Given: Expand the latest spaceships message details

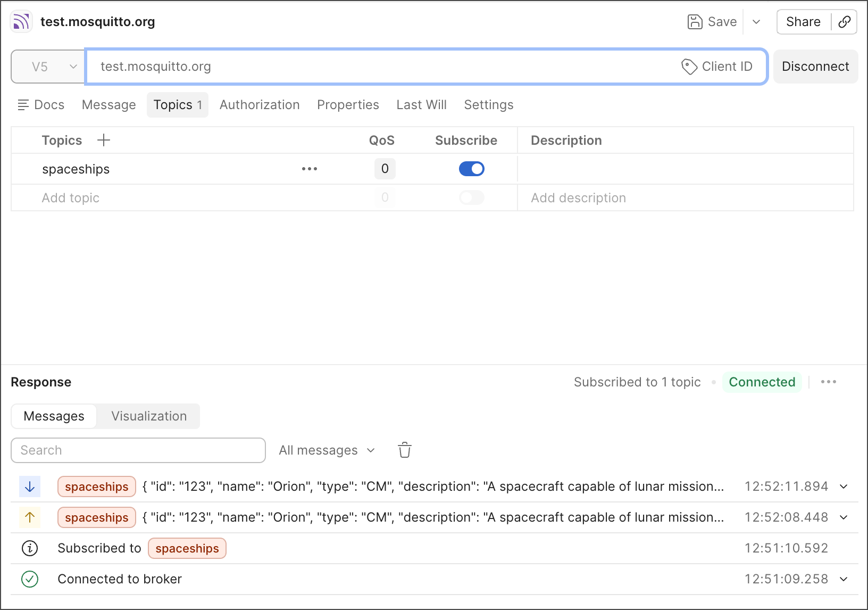Looking at the screenshot, I should coord(844,486).
